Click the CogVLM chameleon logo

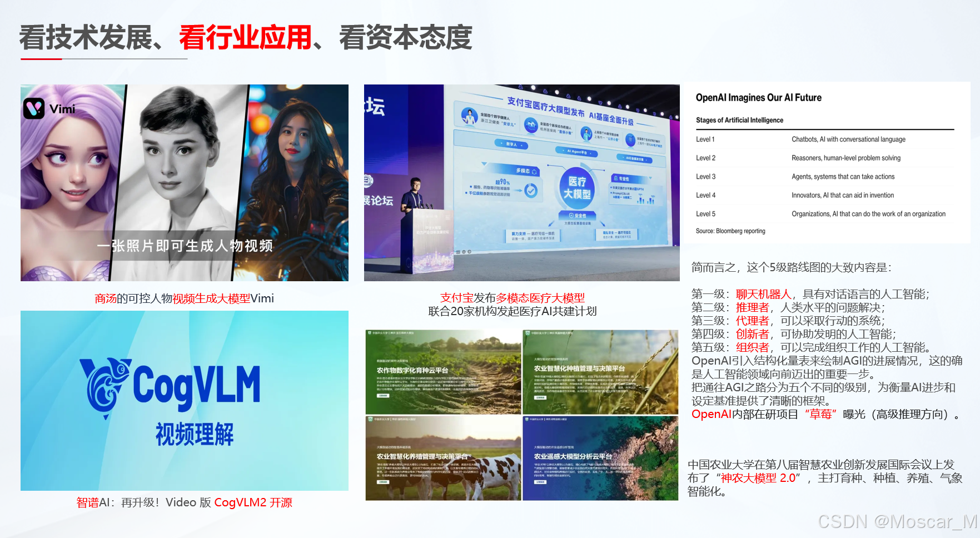[x=105, y=388]
